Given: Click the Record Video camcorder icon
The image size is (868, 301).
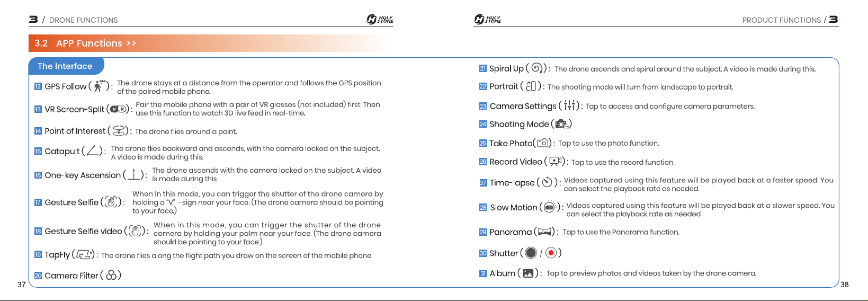Looking at the screenshot, I should pos(556,161).
